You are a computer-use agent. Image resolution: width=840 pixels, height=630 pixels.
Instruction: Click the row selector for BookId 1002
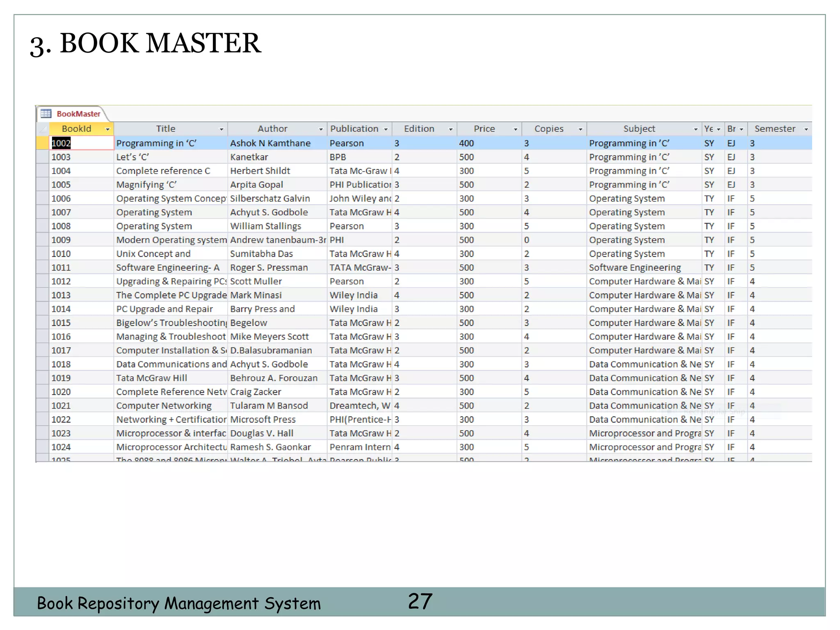tap(43, 143)
